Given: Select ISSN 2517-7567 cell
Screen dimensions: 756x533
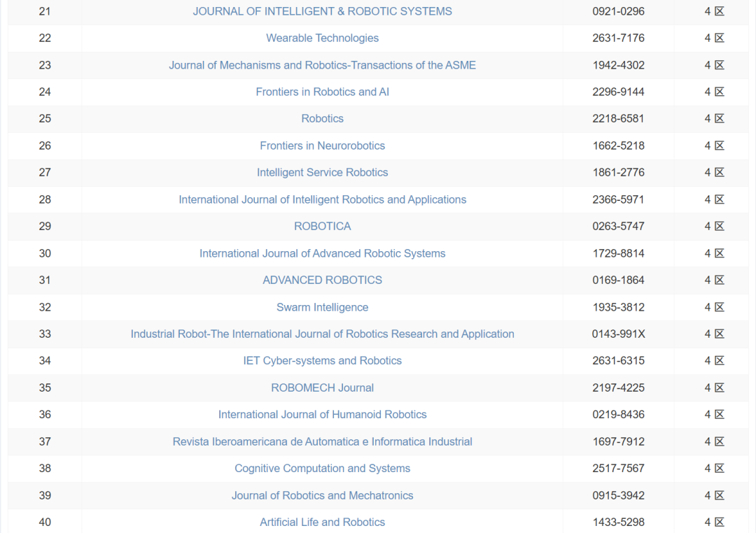Looking at the screenshot, I should [x=618, y=469].
